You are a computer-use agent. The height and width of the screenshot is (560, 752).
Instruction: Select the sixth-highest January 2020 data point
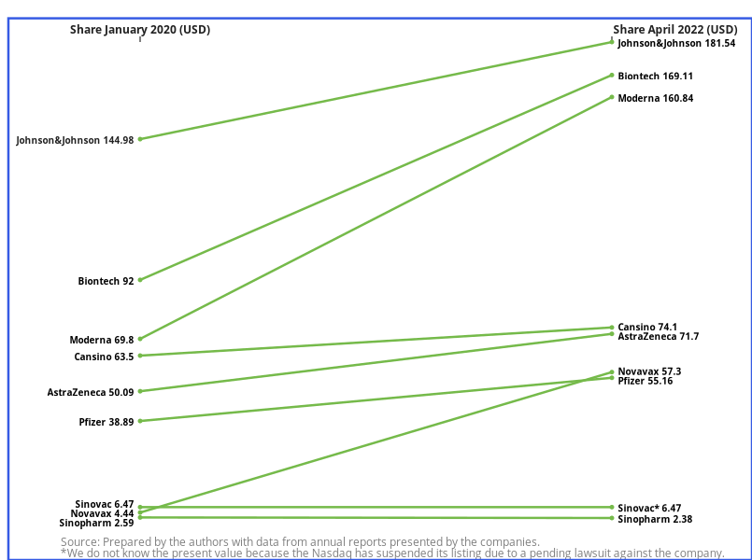[x=140, y=421]
